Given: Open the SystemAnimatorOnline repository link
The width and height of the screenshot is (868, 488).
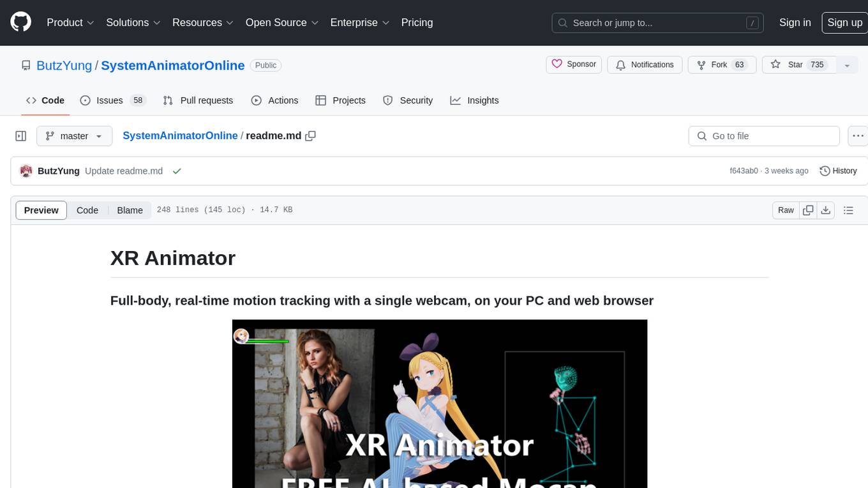Looking at the screenshot, I should coord(173,65).
